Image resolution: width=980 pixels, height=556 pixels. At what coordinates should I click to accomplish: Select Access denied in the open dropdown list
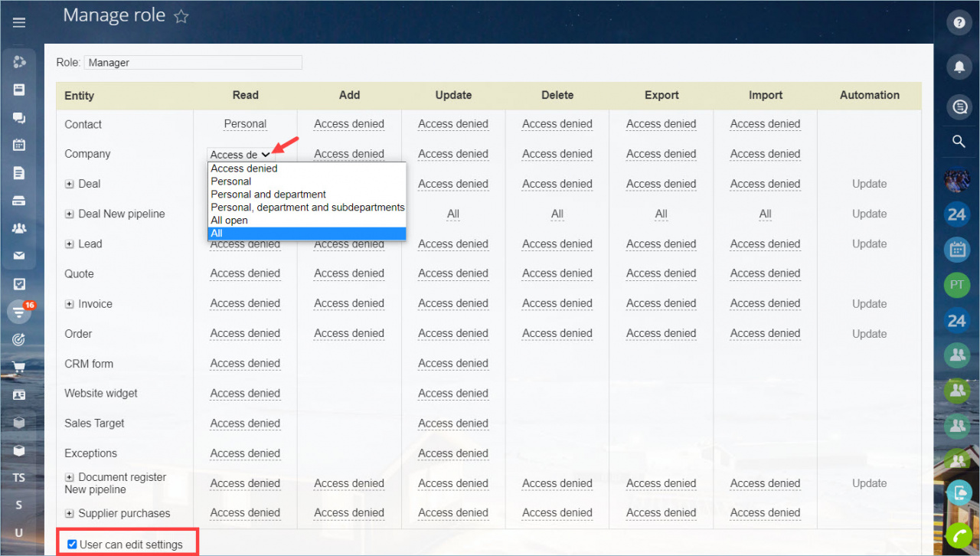click(x=306, y=168)
